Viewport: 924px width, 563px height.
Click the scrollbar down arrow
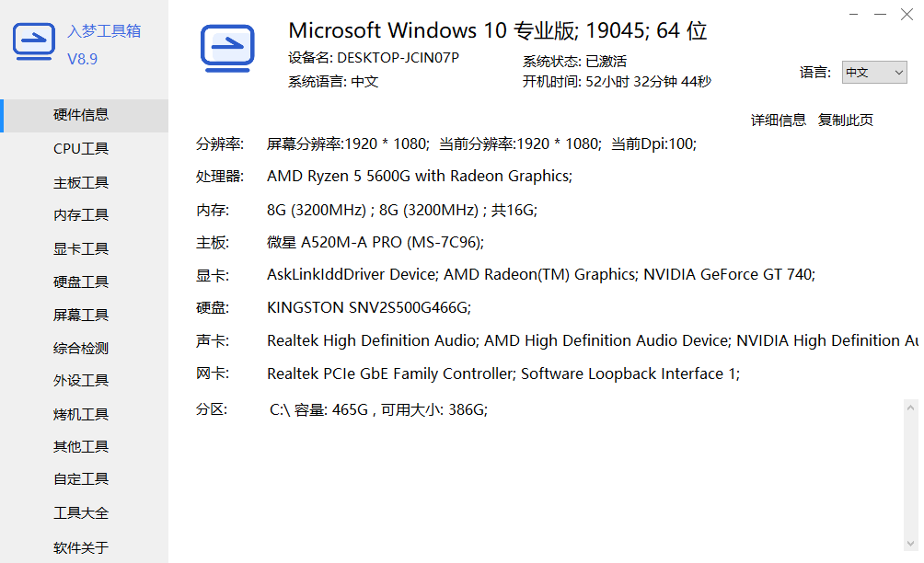911,543
